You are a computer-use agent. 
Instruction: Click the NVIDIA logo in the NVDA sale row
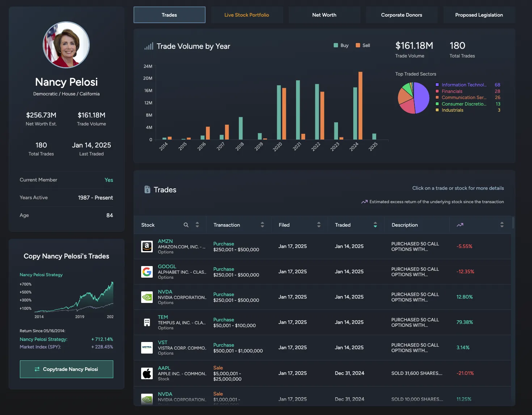[x=147, y=399]
